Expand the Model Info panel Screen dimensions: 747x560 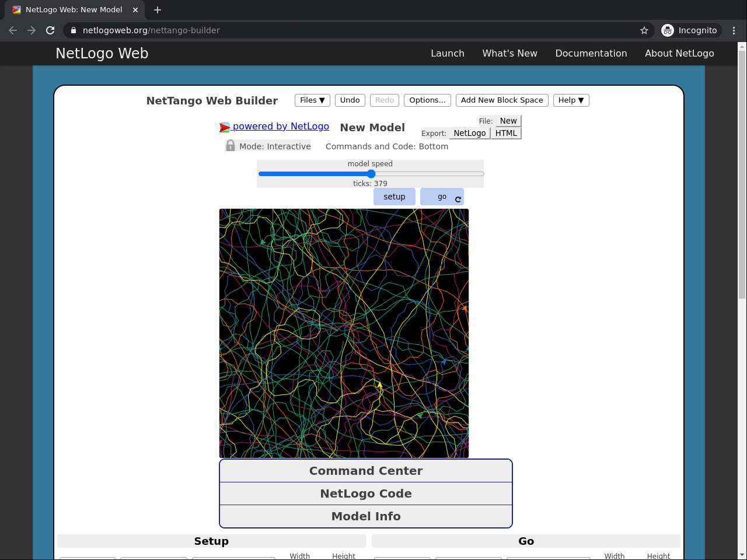coord(366,516)
